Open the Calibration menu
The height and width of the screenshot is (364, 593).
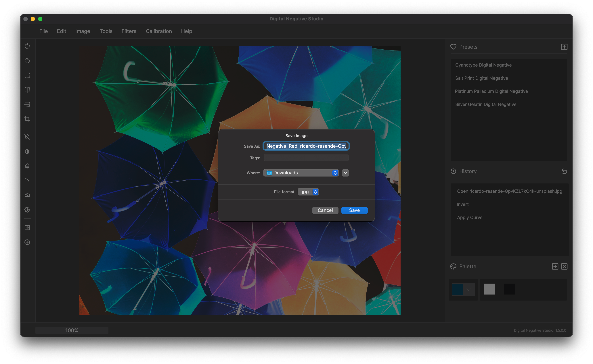click(159, 31)
